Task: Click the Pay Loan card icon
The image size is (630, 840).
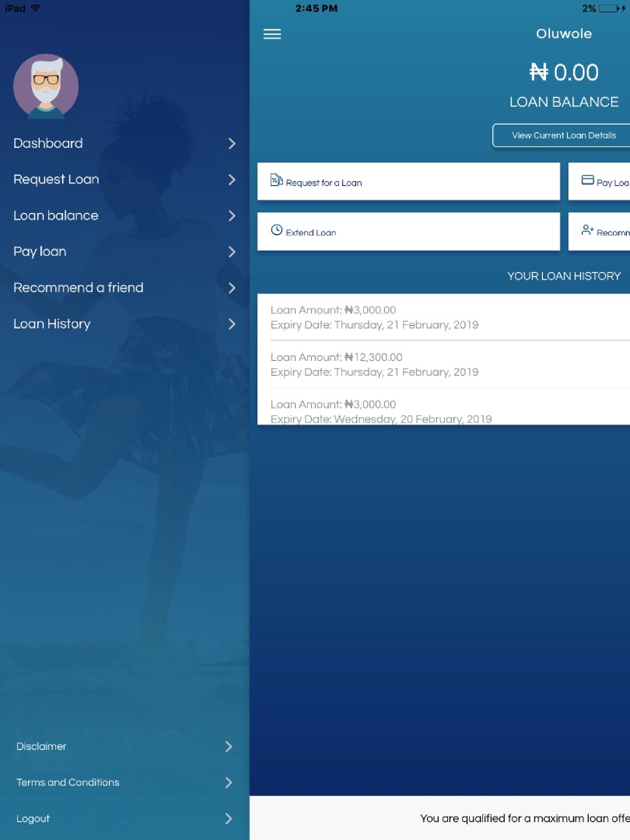Action: pos(588,180)
